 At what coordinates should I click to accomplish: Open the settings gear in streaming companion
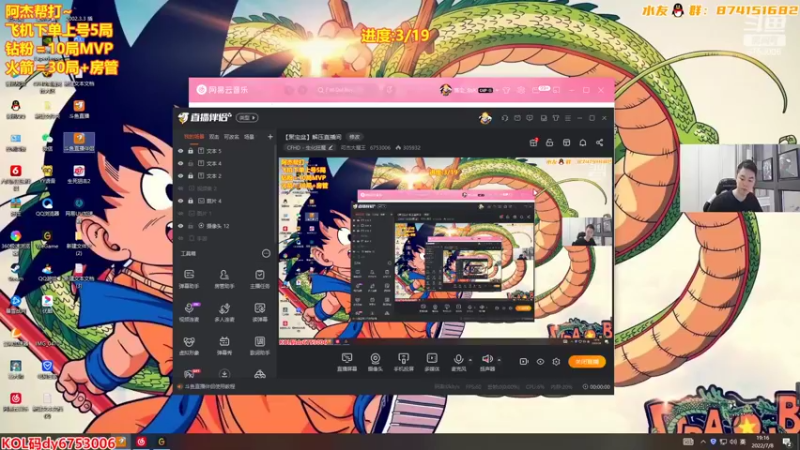(x=556, y=361)
